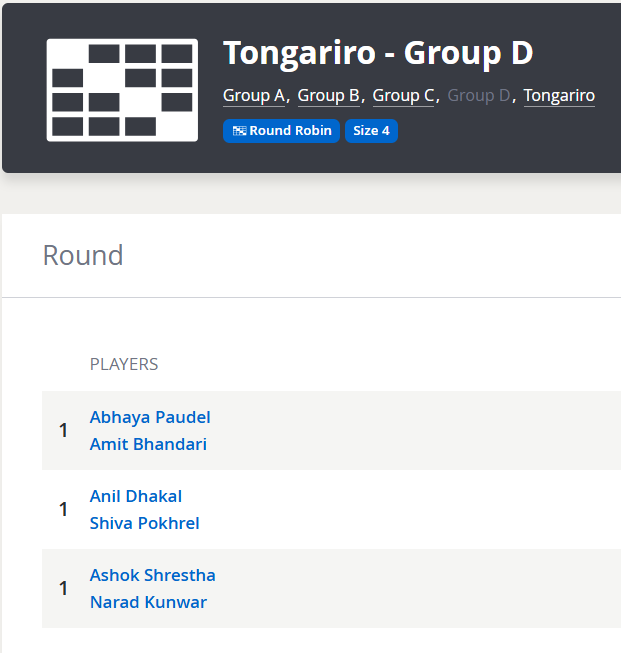Open Abhaya Paudel's player profile

pyautogui.click(x=150, y=417)
